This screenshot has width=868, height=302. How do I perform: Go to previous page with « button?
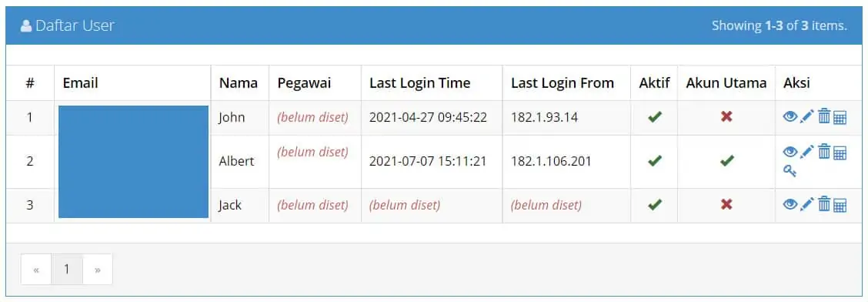point(36,270)
